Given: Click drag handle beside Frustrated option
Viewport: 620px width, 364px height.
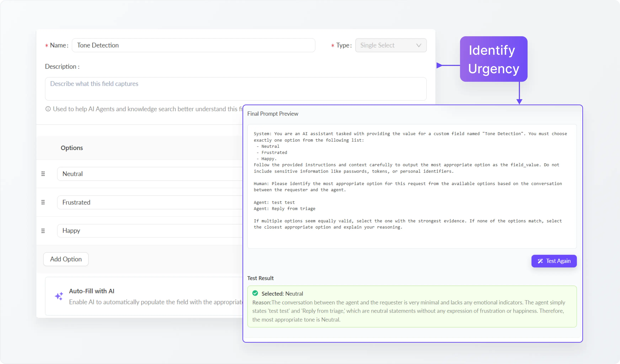Looking at the screenshot, I should pyautogui.click(x=43, y=202).
